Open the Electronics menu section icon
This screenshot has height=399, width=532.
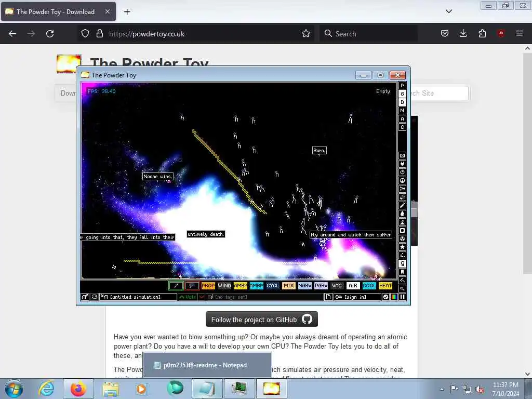pyautogui.click(x=402, y=164)
